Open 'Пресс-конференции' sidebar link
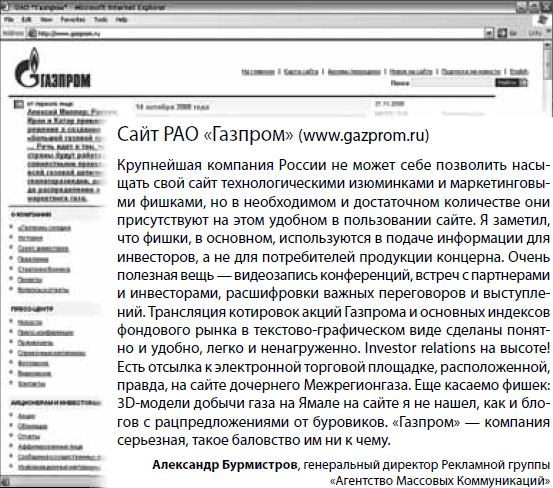This screenshot has height=488, width=553. coord(45,333)
